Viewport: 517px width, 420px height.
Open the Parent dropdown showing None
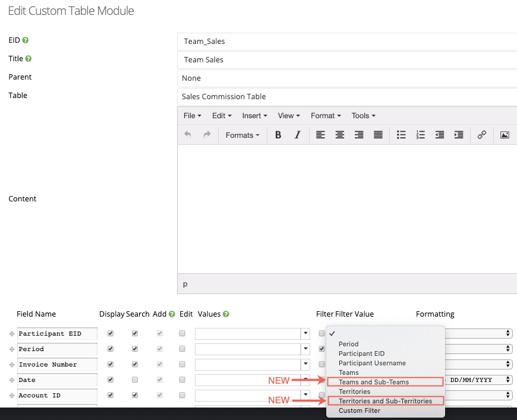pos(347,78)
